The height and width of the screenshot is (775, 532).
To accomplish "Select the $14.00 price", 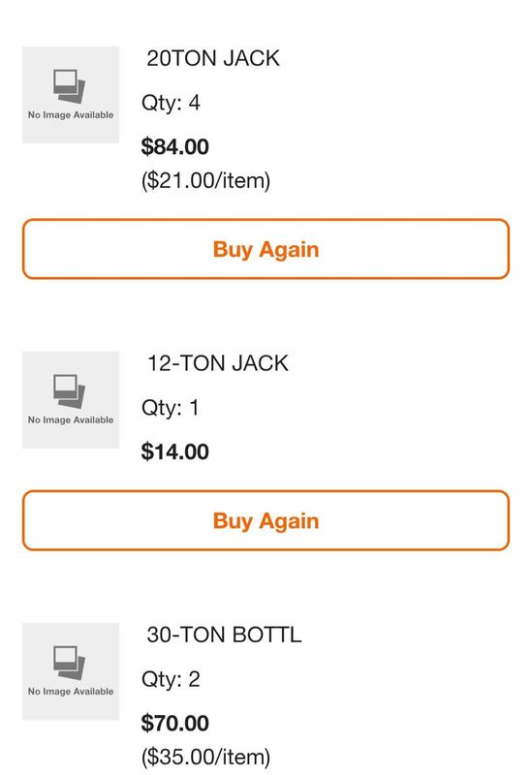I will click(175, 451).
